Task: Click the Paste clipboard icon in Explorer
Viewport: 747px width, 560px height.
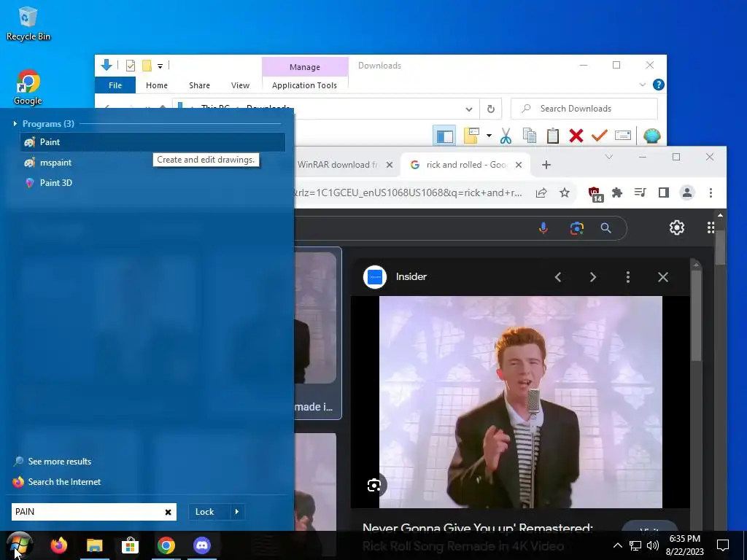Action: (553, 136)
